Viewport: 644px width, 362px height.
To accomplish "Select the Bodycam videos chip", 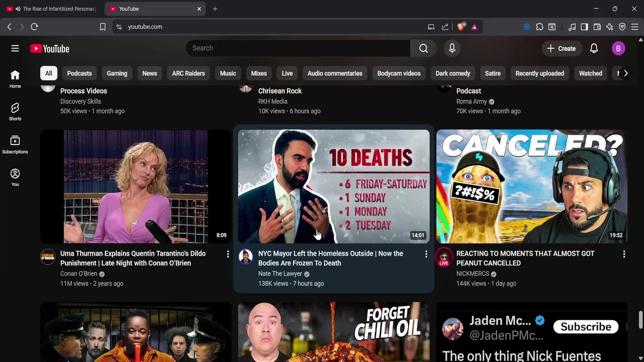I will pos(399,73).
